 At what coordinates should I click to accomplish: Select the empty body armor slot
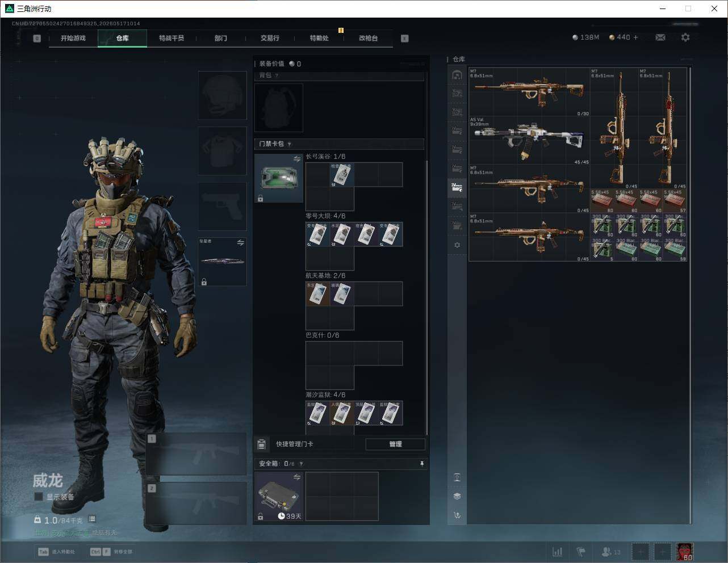[222, 150]
